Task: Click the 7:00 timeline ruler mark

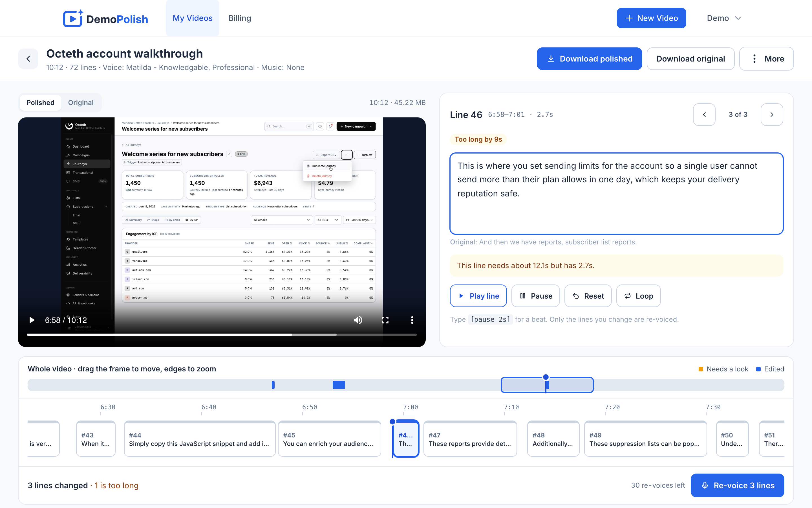Action: [410, 407]
